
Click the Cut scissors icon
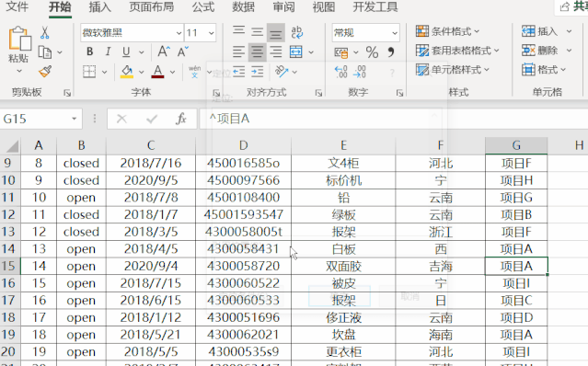[x=44, y=32]
